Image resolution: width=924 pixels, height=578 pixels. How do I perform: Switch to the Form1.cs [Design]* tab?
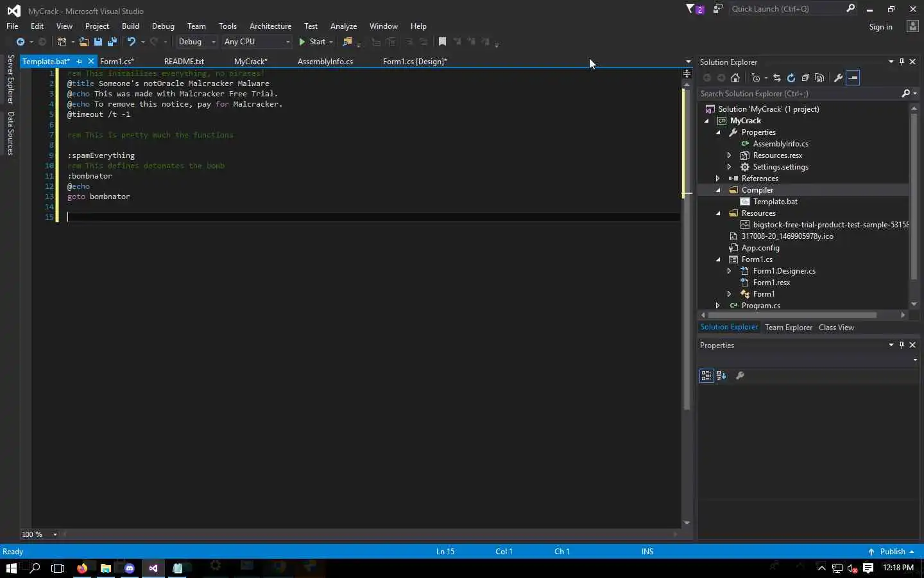coord(415,62)
